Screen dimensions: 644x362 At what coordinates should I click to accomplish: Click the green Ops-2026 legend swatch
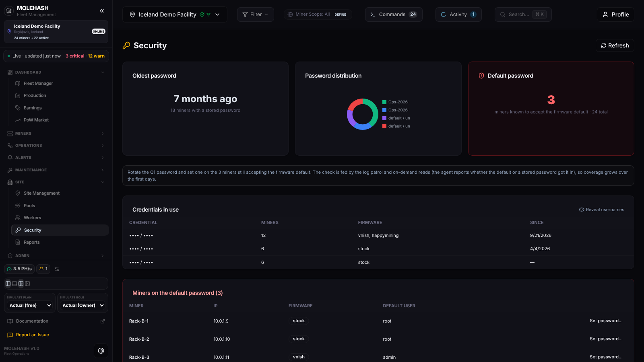click(x=384, y=102)
